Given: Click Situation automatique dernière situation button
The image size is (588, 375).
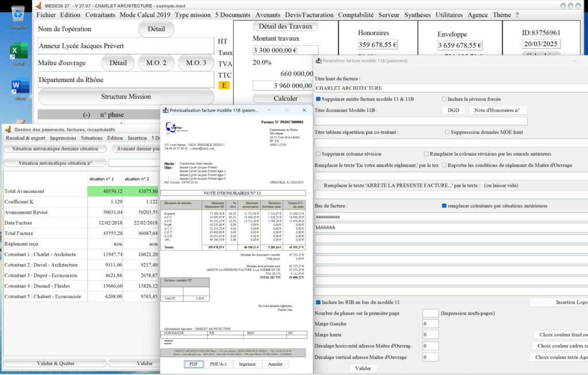Looking at the screenshot, I should [x=55, y=149].
